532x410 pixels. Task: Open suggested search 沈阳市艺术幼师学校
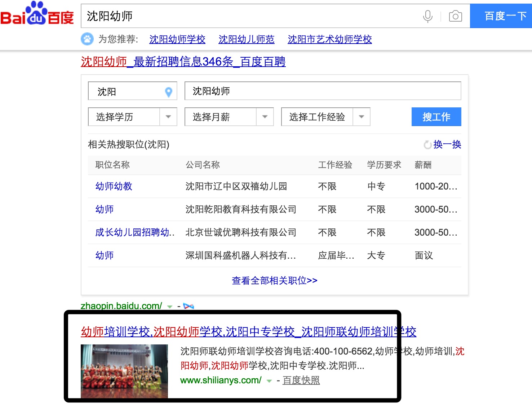[330, 39]
